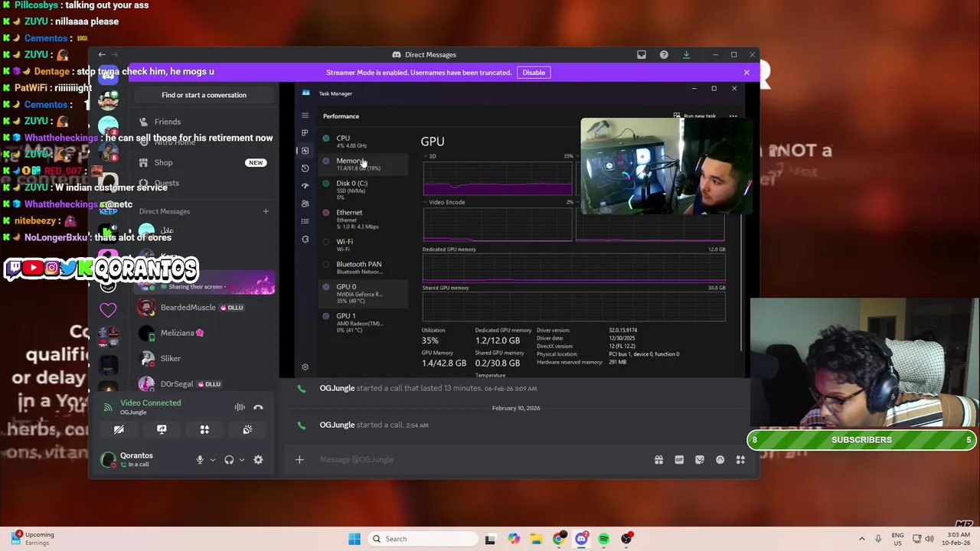The width and height of the screenshot is (980, 551).
Task: Open the apps launcher icon
Action: (x=740, y=459)
